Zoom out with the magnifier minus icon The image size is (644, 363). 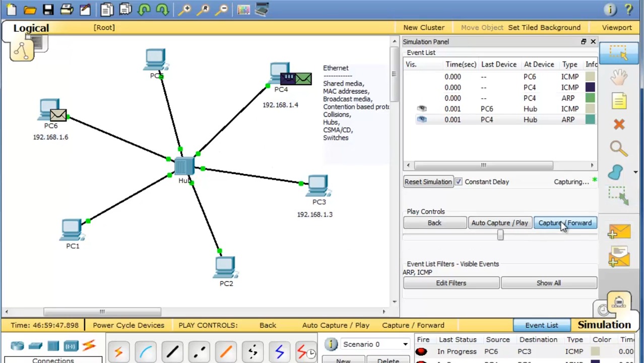pyautogui.click(x=222, y=10)
